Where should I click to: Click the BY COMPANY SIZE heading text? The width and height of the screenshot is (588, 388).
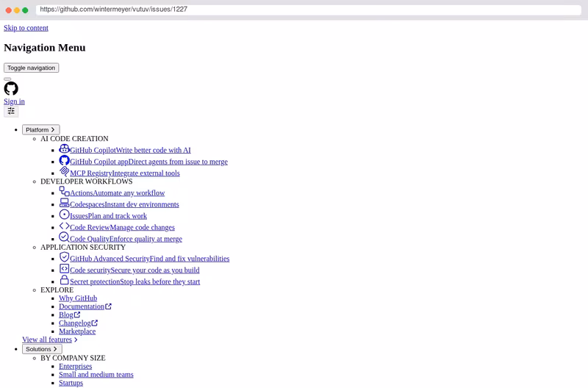(73, 358)
